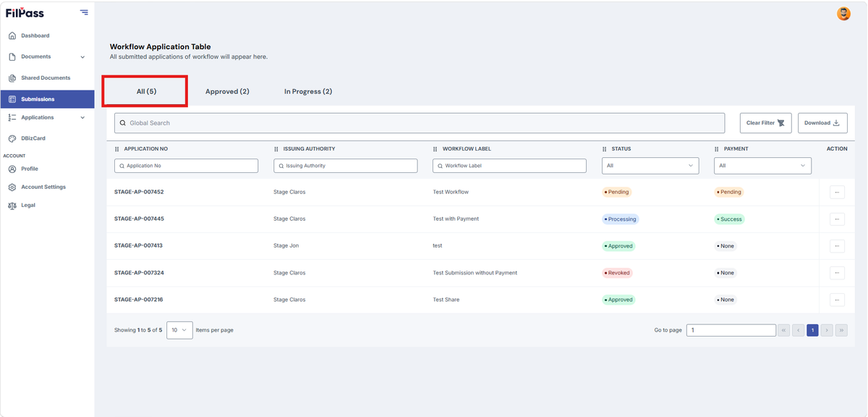Switch to the Approved (2) tab
868x417 pixels.
click(227, 92)
